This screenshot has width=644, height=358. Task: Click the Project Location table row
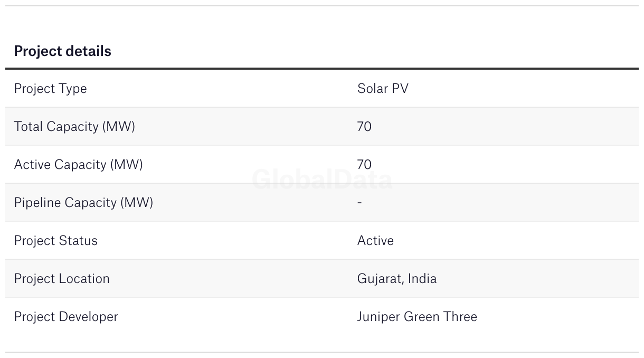pyautogui.click(x=322, y=278)
